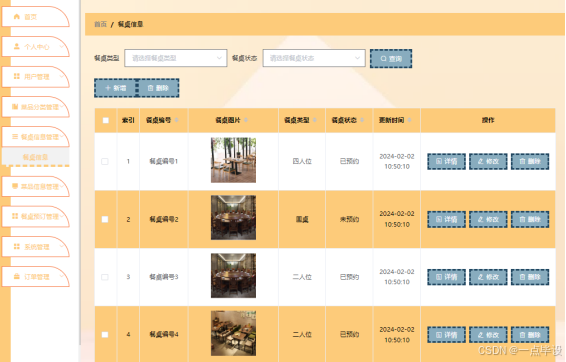The width and height of the screenshot is (566, 362).
Task: Select the 餐桌信息 submenu item
Action: pos(35,157)
